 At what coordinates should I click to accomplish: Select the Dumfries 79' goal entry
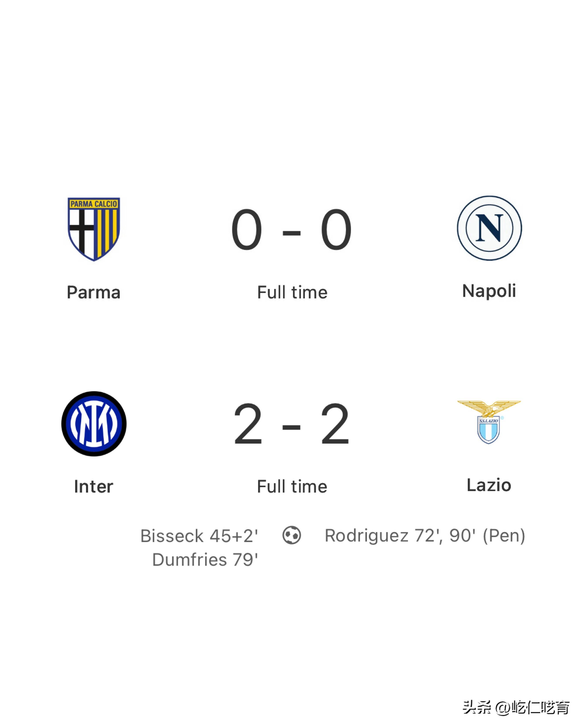(205, 560)
